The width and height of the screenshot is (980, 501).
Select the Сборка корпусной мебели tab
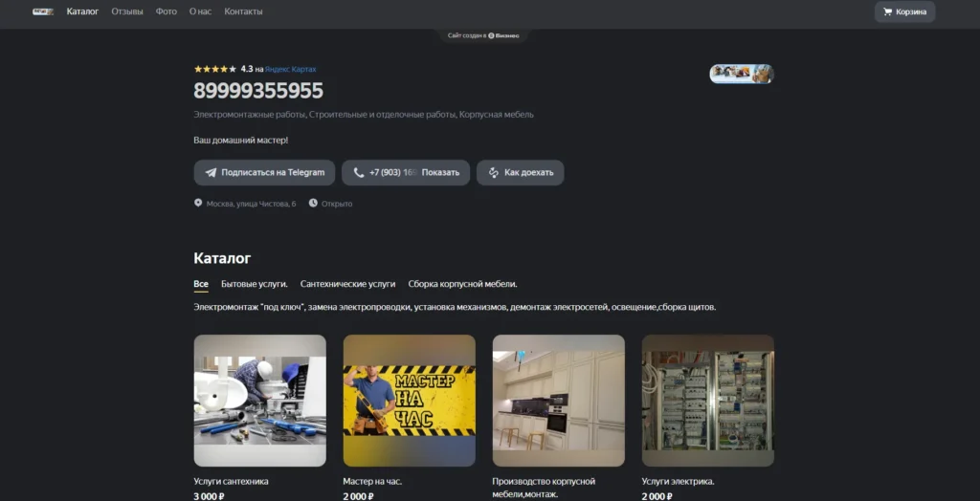click(462, 284)
